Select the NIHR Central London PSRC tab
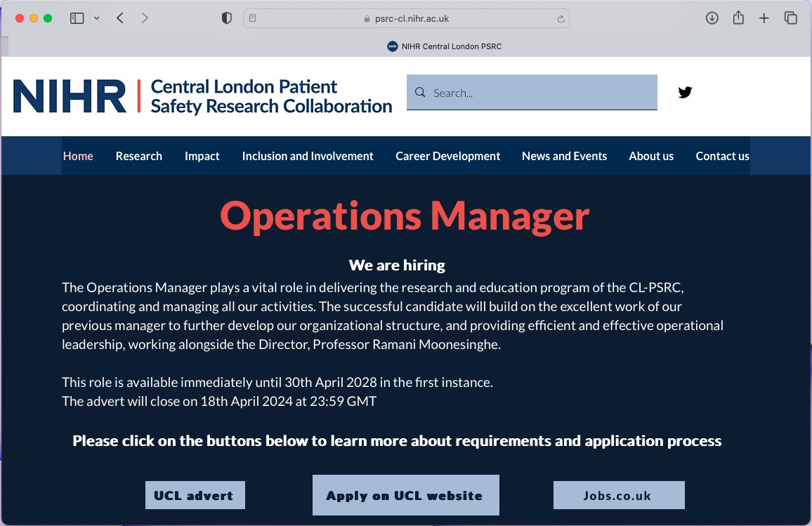Image resolution: width=812 pixels, height=526 pixels. (x=445, y=46)
